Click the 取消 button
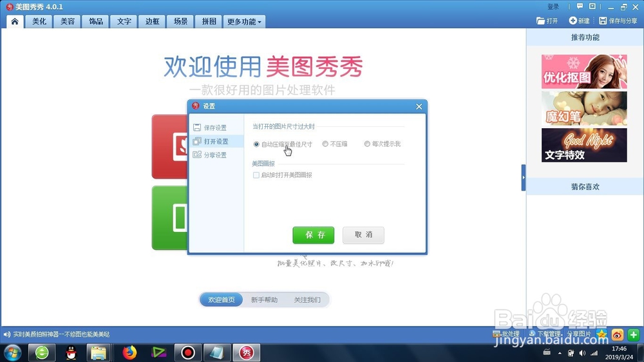 point(363,235)
